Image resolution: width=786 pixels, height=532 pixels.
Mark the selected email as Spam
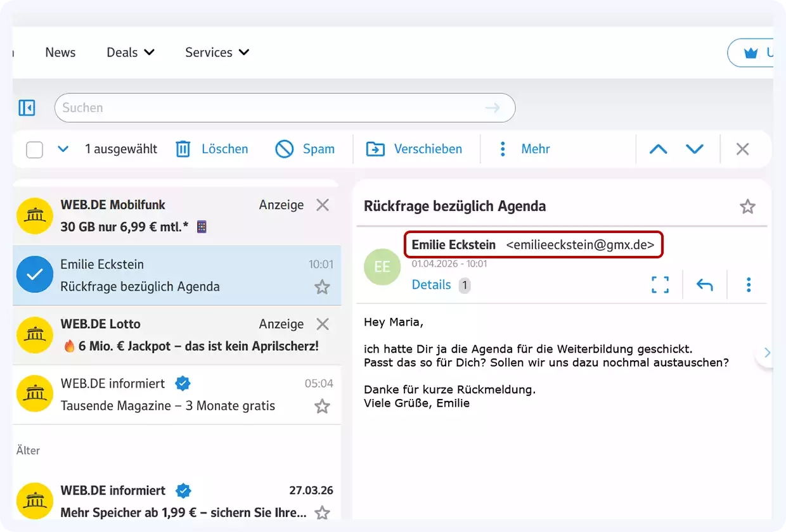pos(285,149)
